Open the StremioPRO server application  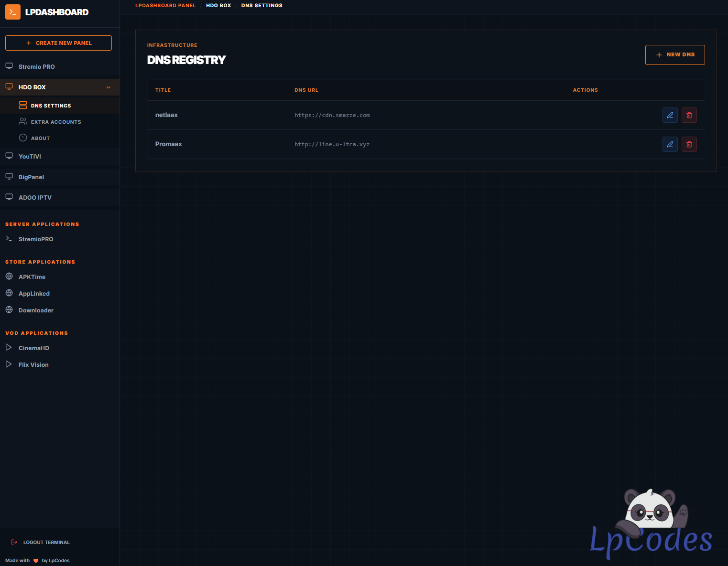click(36, 239)
